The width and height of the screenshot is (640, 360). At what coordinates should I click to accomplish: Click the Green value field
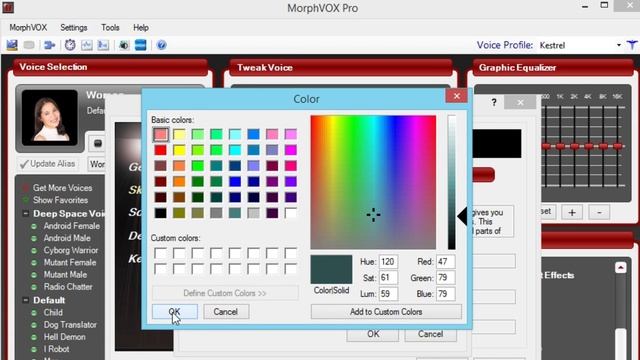click(x=445, y=278)
